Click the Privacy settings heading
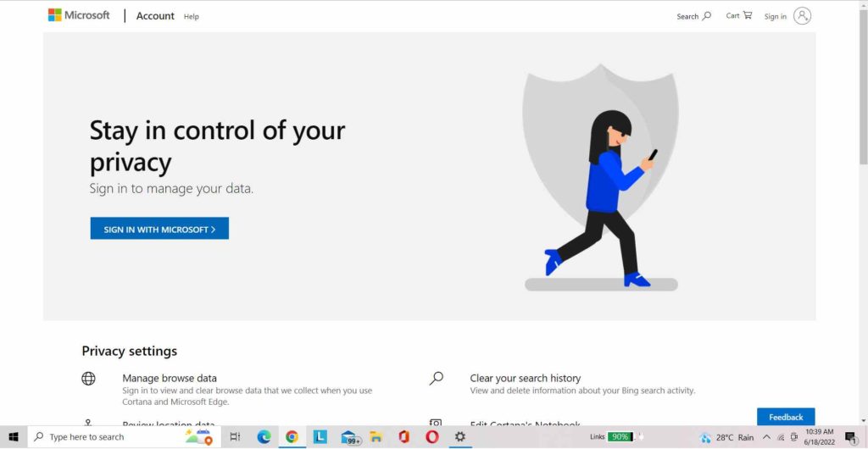 point(130,351)
